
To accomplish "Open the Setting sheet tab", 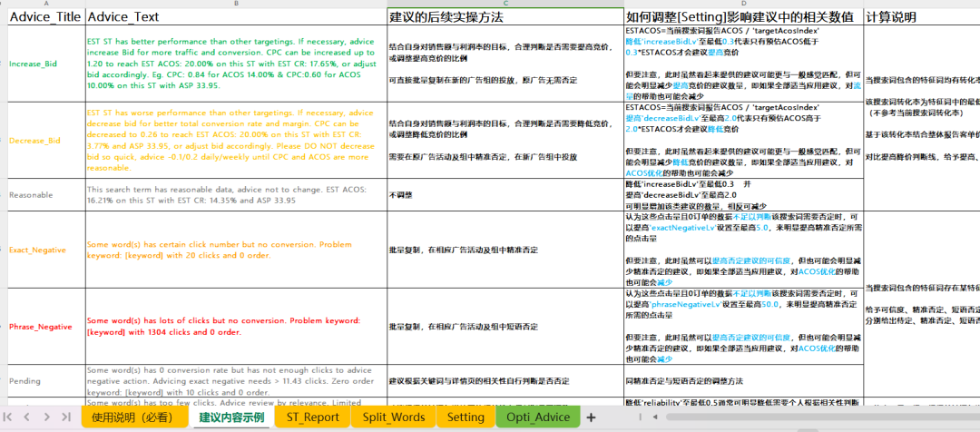I will pyautogui.click(x=465, y=417).
